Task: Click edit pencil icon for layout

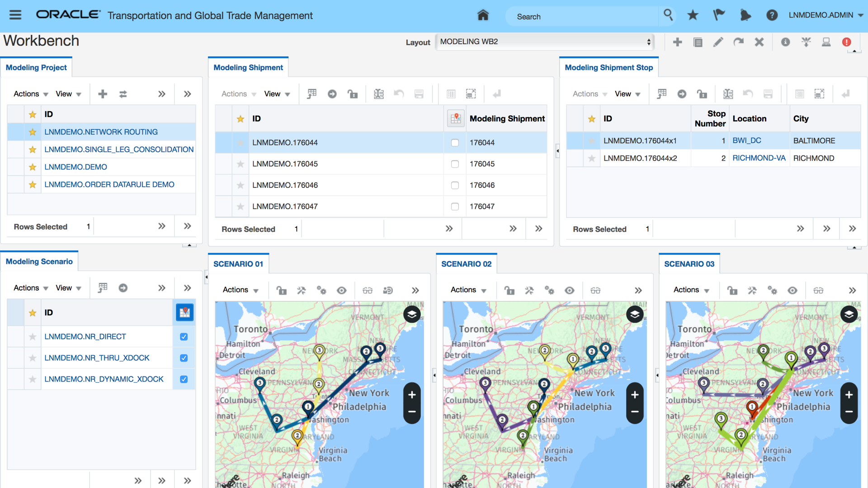Action: coord(718,42)
